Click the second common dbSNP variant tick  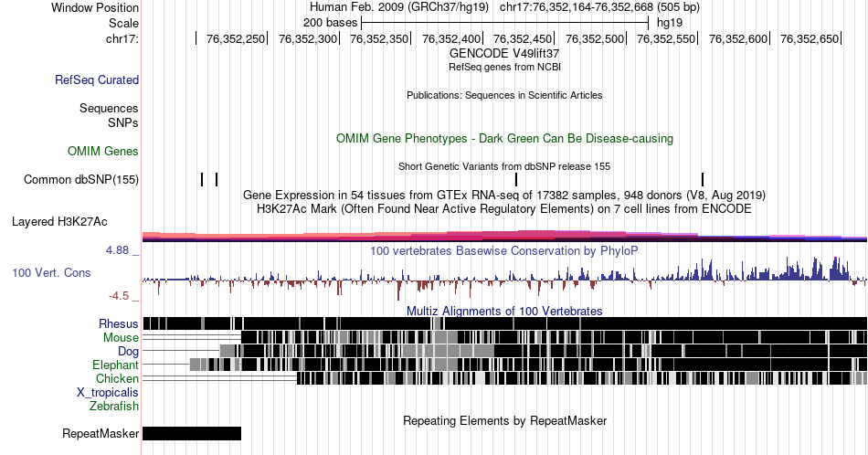pos(217,179)
